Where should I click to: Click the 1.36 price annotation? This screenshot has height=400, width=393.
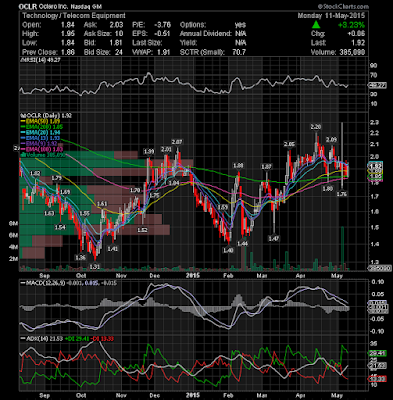tap(80, 257)
